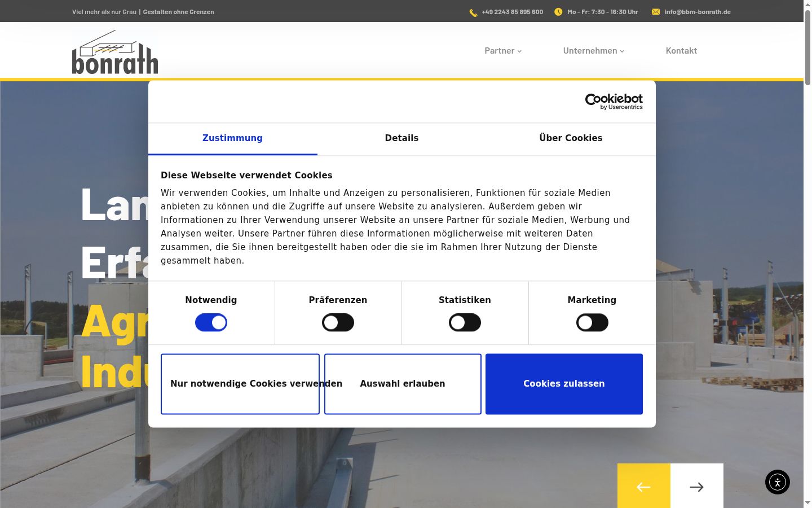Click the phone icon in top bar

point(473,12)
